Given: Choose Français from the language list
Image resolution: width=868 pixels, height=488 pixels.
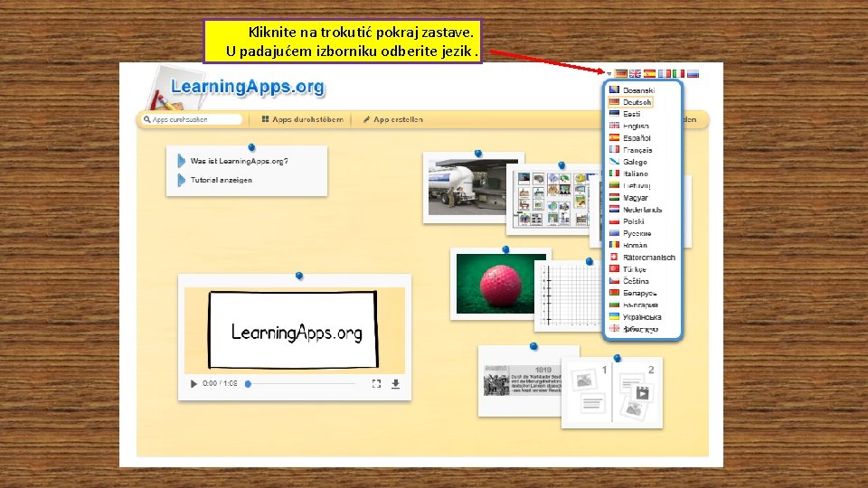Looking at the screenshot, I should tap(631, 150).
